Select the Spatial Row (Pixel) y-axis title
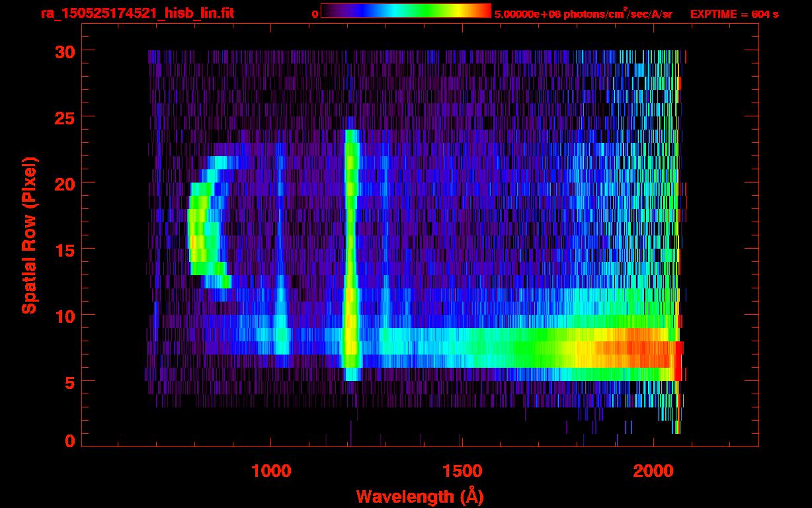 pyautogui.click(x=28, y=235)
